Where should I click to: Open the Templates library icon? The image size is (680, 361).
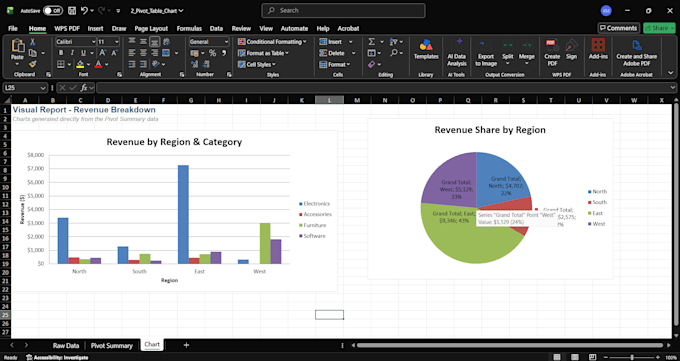pyautogui.click(x=426, y=49)
